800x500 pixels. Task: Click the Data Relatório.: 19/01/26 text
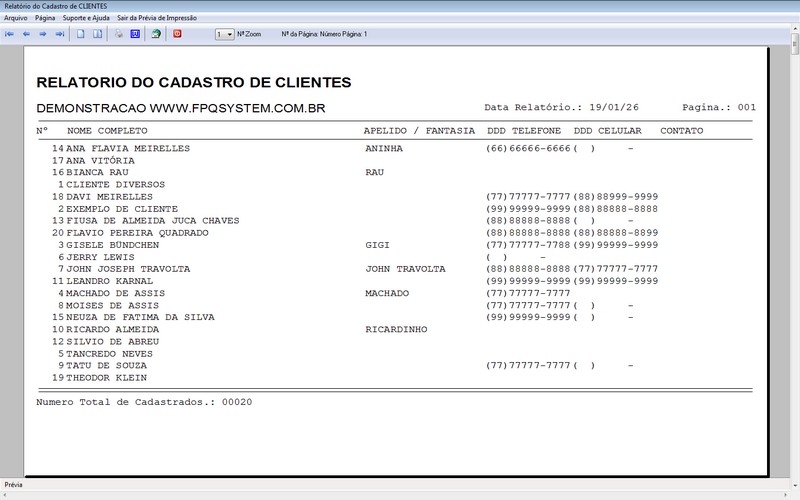tap(562, 108)
